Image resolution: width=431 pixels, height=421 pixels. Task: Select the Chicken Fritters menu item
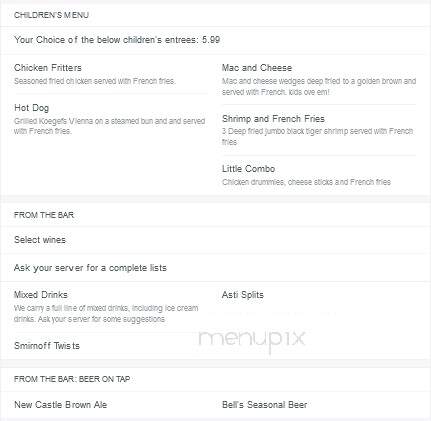coord(48,68)
